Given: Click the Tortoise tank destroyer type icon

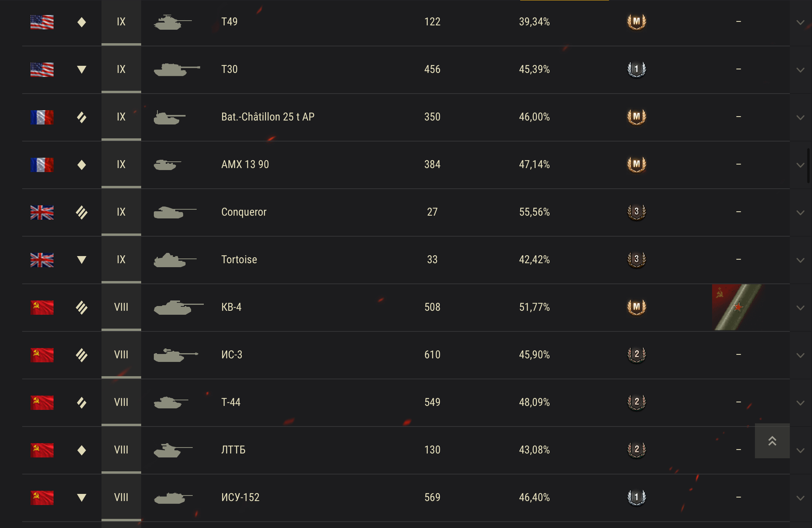Looking at the screenshot, I should click(x=82, y=260).
